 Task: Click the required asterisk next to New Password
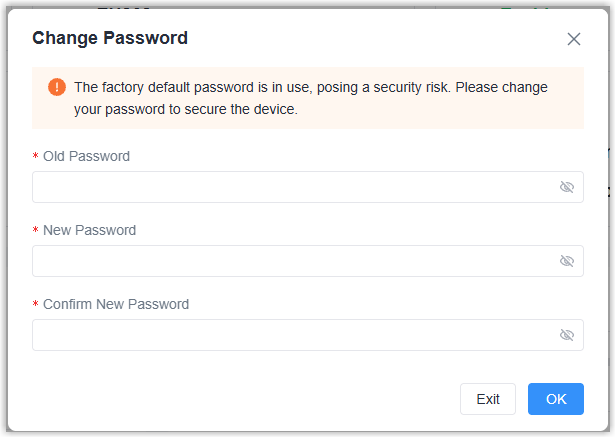pos(36,231)
